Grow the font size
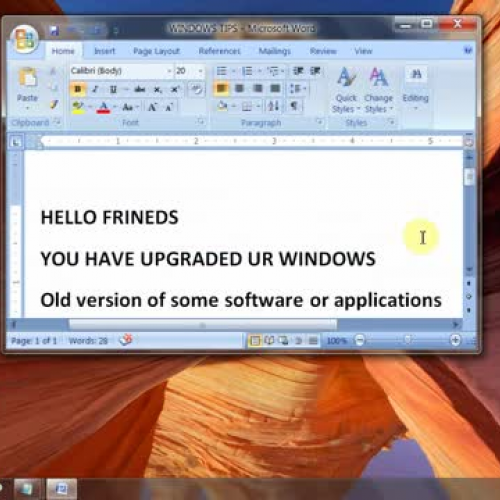 point(153,107)
